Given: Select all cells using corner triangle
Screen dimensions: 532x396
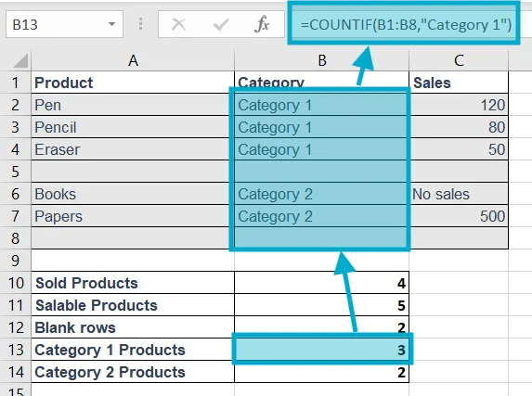Looking at the screenshot, I should (19, 61).
